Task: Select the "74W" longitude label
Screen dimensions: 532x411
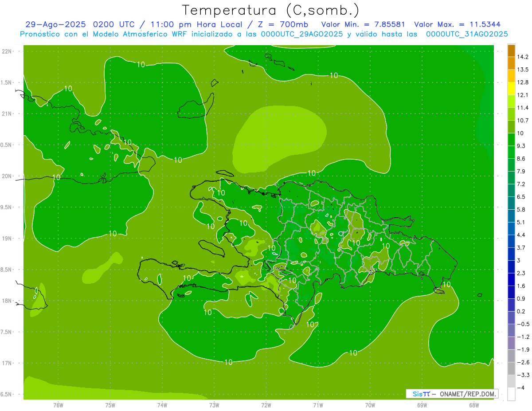Action: pyautogui.click(x=162, y=405)
